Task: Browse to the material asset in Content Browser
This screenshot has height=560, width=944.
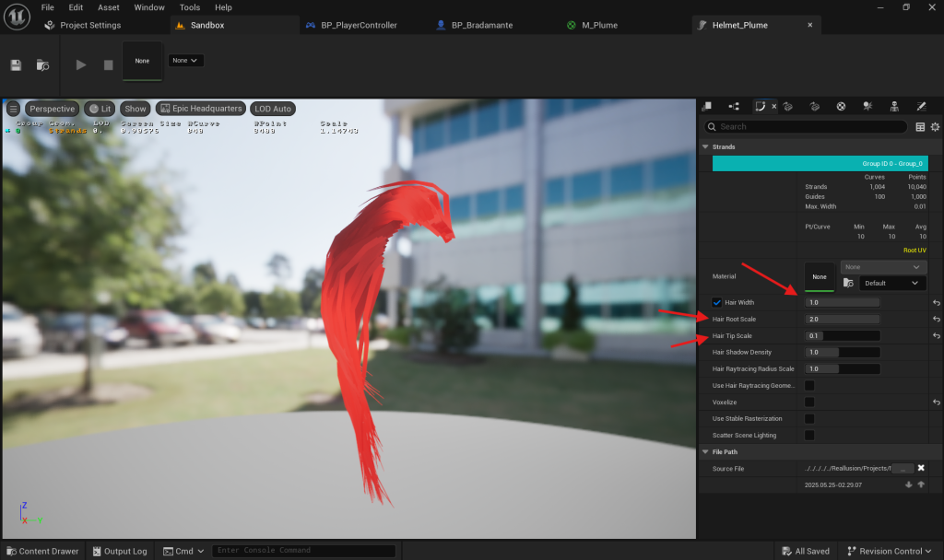Action: coord(848,284)
